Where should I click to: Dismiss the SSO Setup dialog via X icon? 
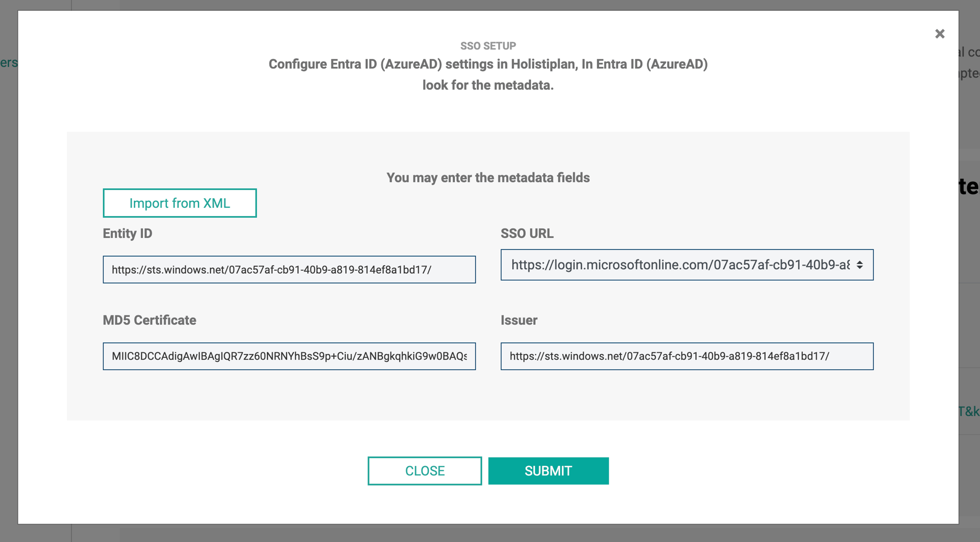point(940,34)
